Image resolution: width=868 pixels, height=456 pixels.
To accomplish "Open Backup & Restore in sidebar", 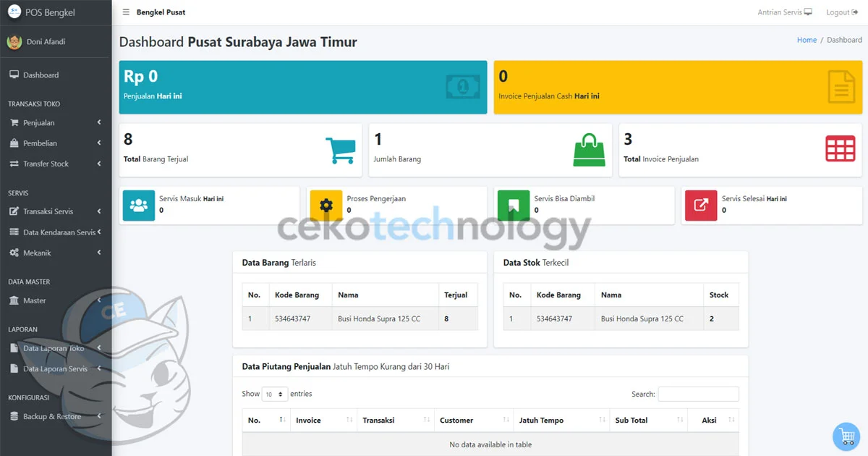I will 52,417.
